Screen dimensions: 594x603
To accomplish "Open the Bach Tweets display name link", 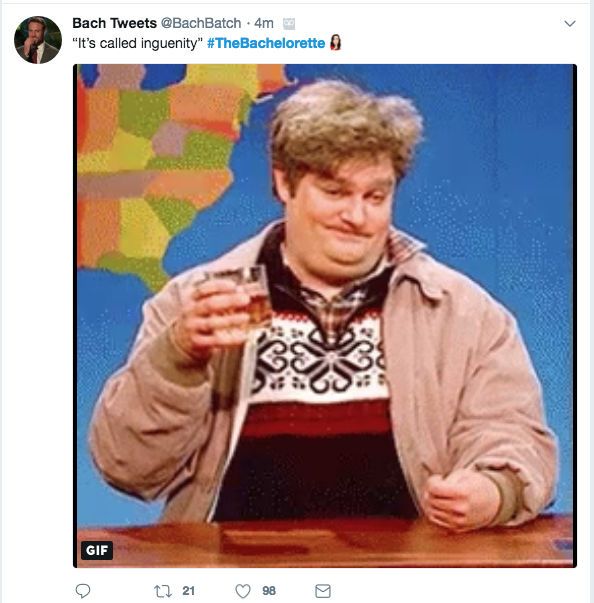I will [115, 23].
